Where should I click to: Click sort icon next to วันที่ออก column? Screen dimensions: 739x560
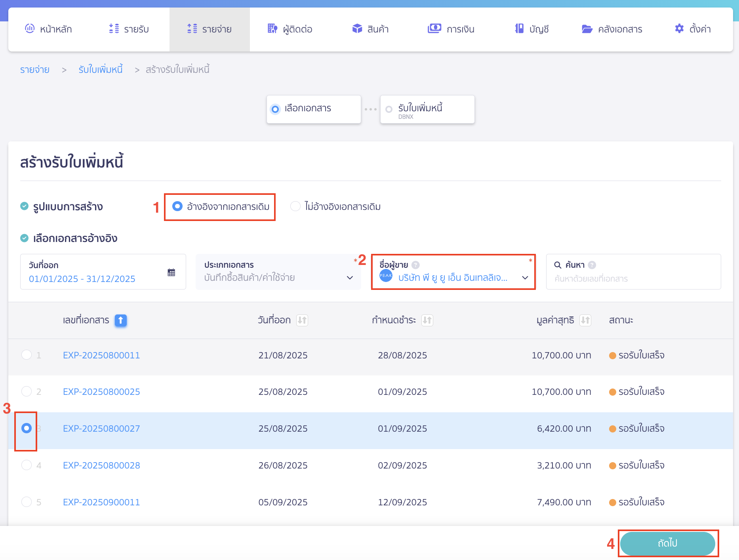point(302,320)
